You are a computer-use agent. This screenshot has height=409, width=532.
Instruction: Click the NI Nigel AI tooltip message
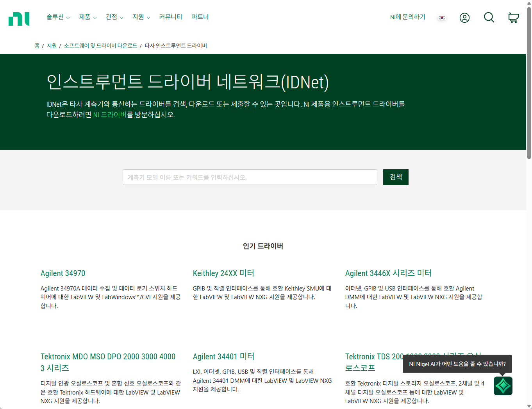tap(457, 364)
